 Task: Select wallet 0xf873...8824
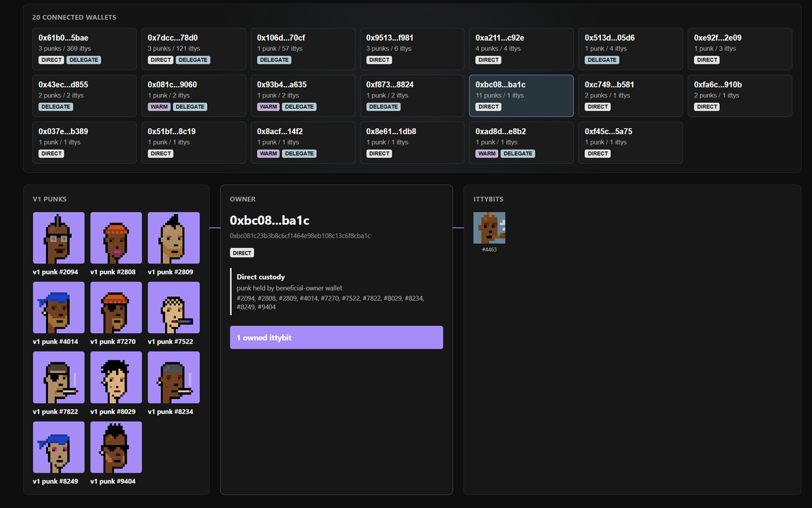point(412,96)
